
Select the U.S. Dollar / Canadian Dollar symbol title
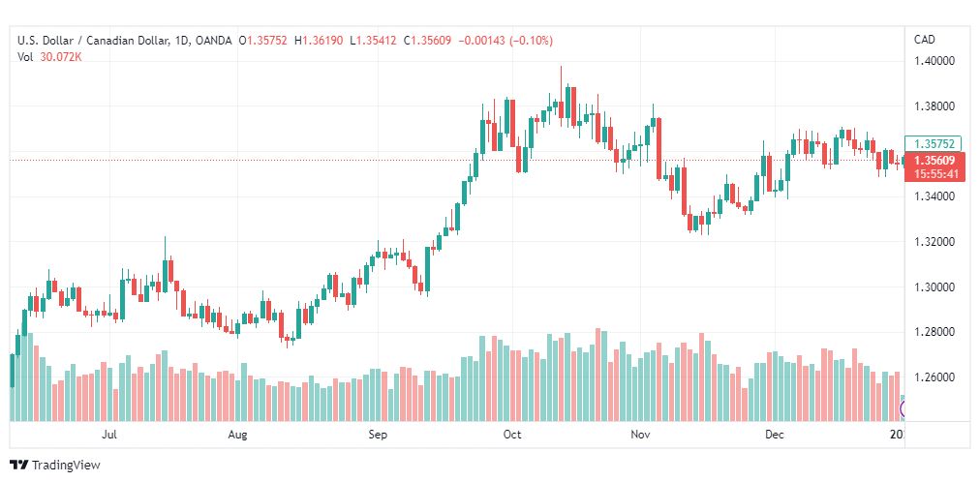pyautogui.click(x=93, y=41)
